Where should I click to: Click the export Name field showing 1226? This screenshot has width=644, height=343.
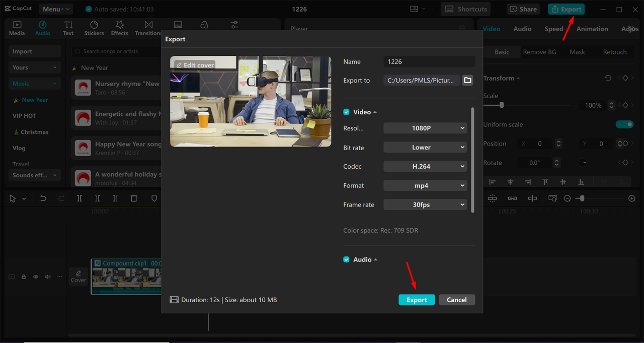pos(429,61)
